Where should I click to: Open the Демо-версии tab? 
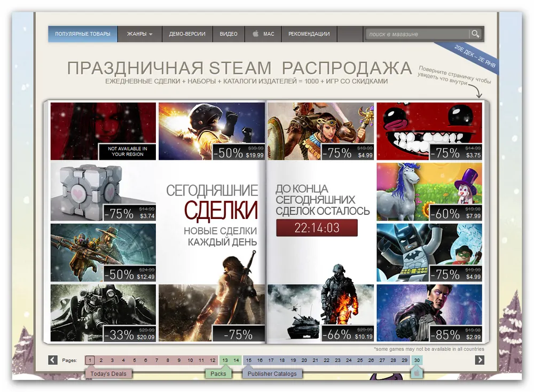tap(187, 34)
